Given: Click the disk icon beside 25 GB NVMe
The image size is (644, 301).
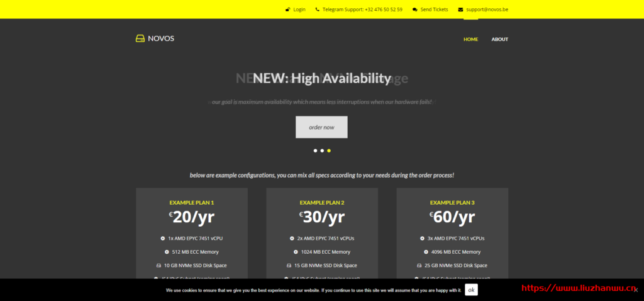Looking at the screenshot, I should (419, 265).
